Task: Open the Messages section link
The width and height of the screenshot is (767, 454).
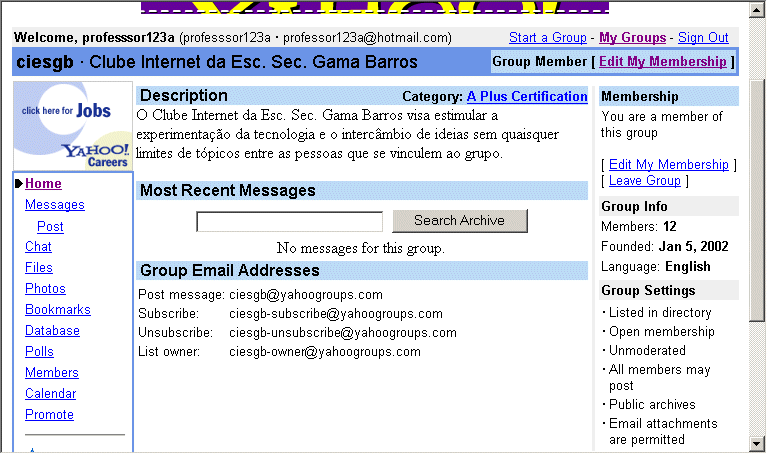Action: tap(55, 204)
